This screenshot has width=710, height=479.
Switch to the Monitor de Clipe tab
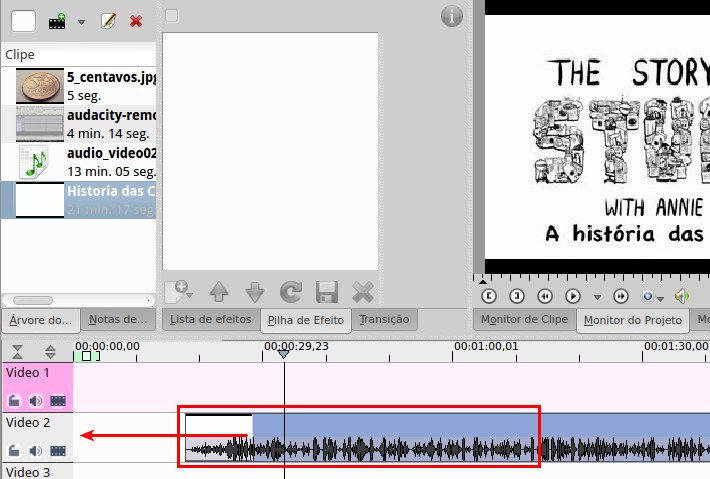click(524, 320)
